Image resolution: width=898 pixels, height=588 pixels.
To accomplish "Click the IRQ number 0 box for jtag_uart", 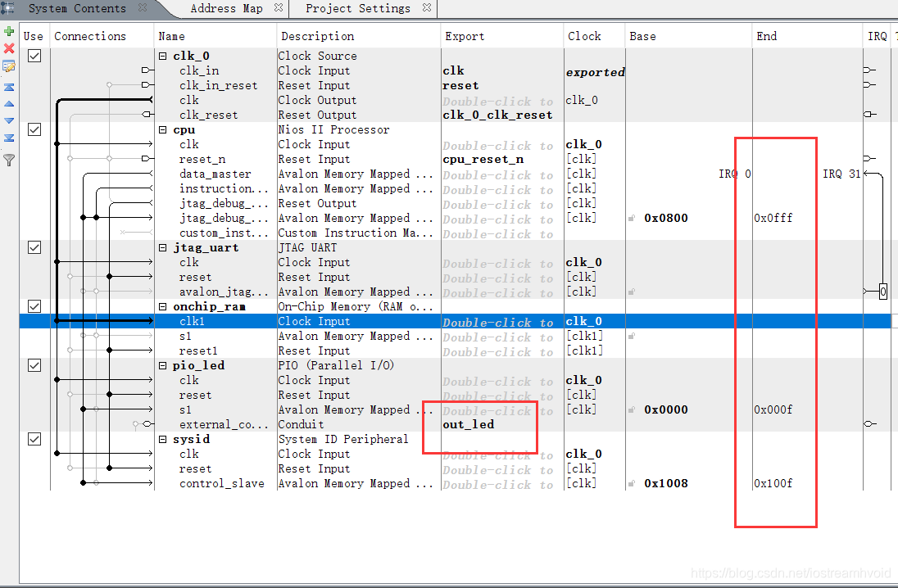I will [x=883, y=292].
